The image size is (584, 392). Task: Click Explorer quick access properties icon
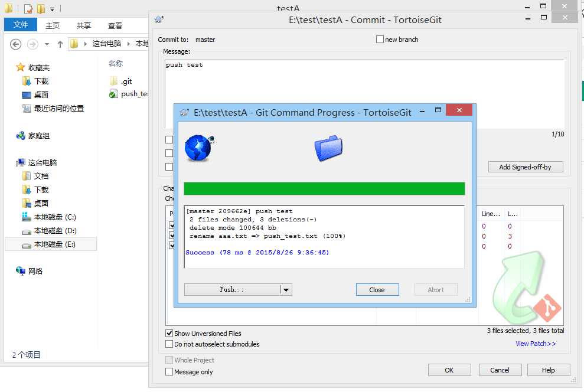point(28,8)
